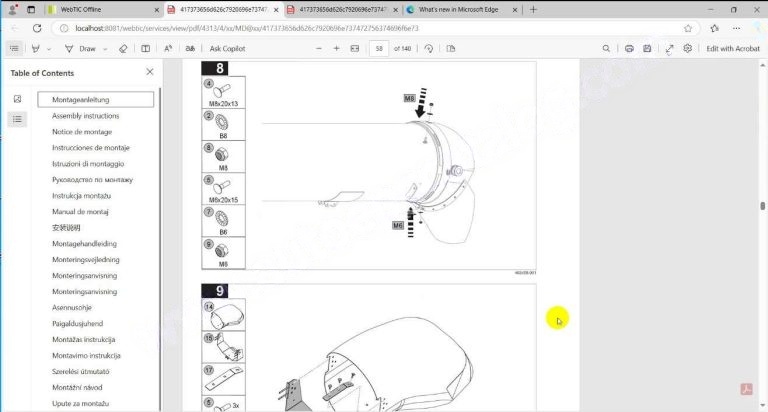Click the zoom in plus icon
This screenshot has height=412, width=768.
tap(336, 48)
